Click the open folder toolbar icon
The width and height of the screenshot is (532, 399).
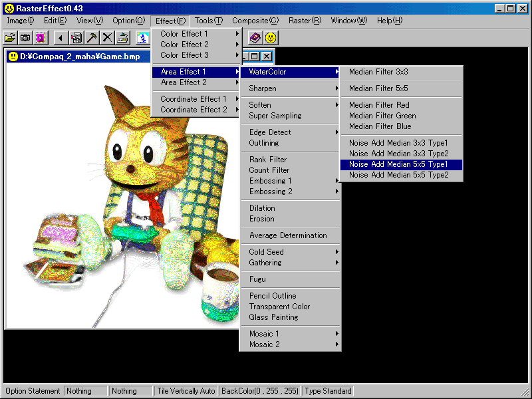coord(10,38)
